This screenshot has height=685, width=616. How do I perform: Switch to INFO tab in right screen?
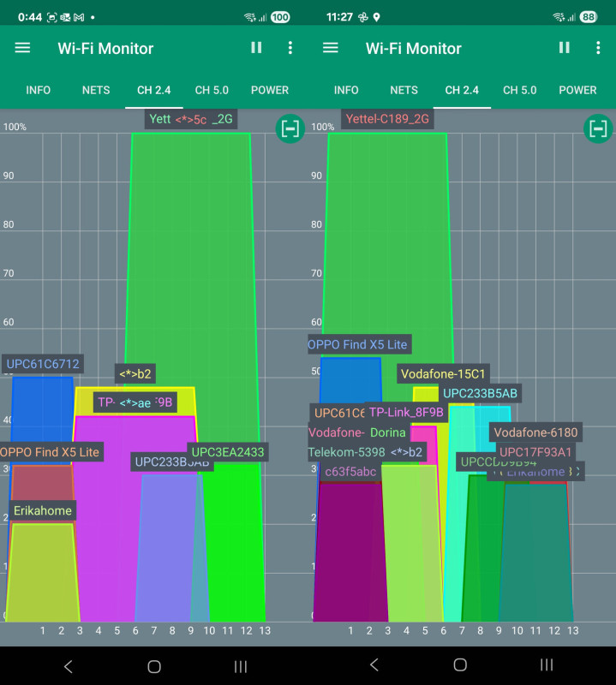[x=346, y=90]
